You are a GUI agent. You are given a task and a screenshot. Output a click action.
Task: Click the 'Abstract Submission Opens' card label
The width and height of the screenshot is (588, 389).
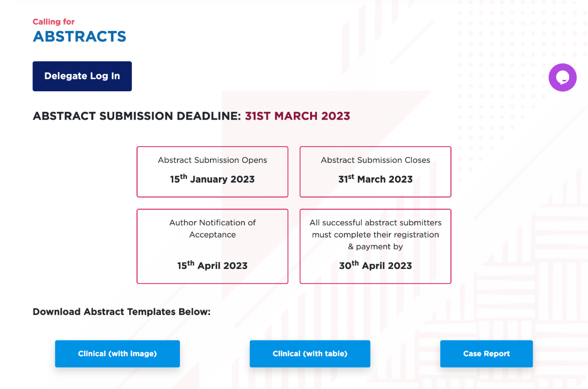coord(212,160)
